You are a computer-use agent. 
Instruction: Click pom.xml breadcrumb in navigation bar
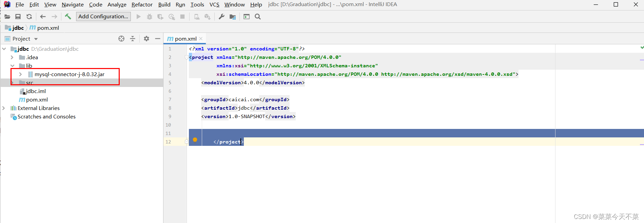[x=44, y=28]
